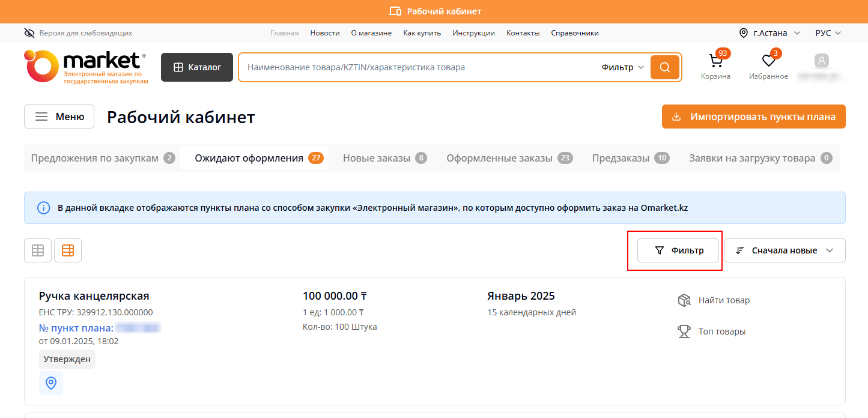Click the user profile avatar icon
Viewport: 868px width, 418px height.
tap(821, 61)
